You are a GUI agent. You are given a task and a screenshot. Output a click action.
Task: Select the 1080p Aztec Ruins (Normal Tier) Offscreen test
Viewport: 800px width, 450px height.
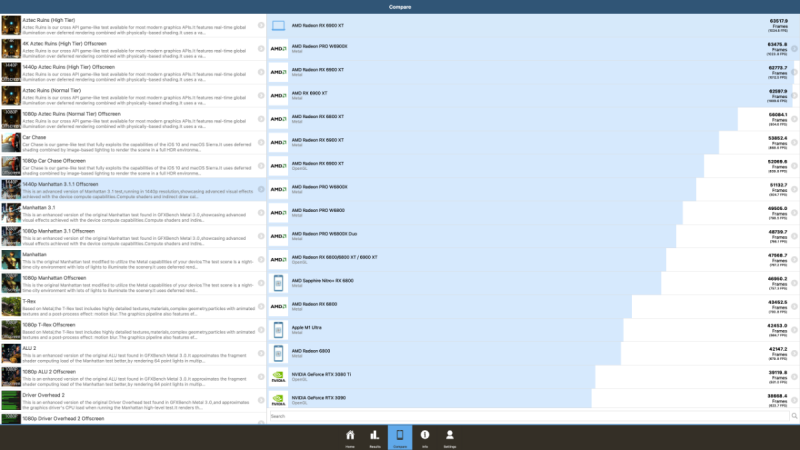click(133, 119)
